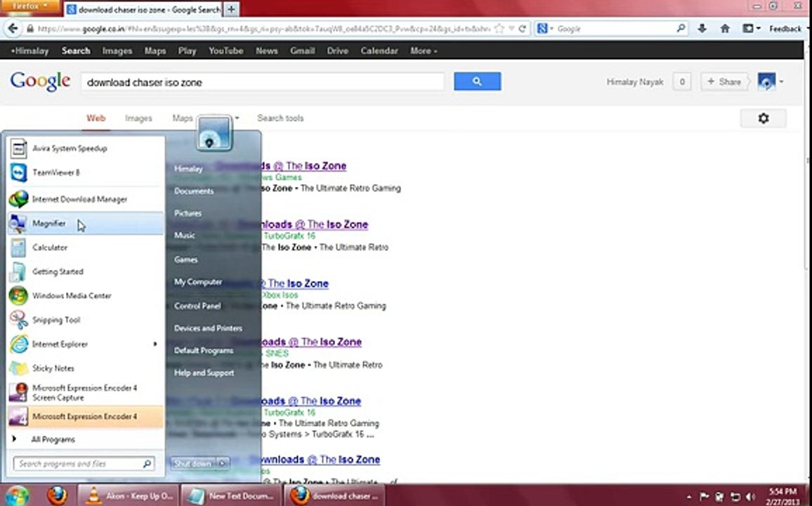Click Google search query field
Viewport: 812px width, 506px height.
[x=263, y=82]
